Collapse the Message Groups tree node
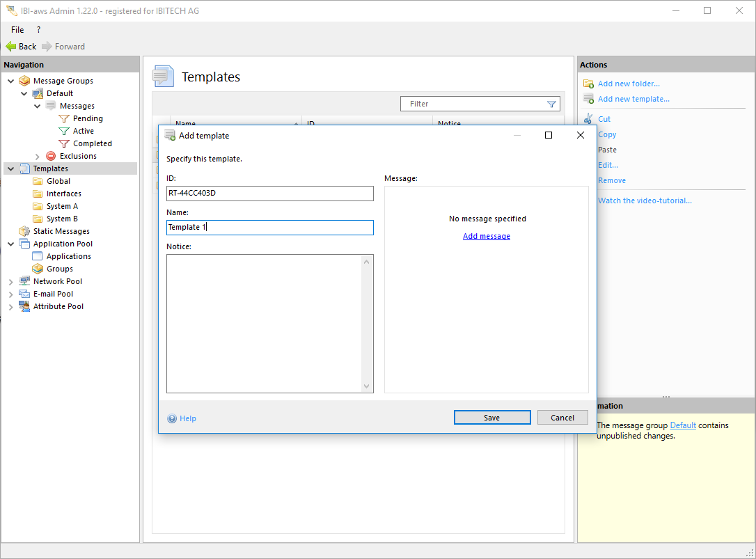Viewport: 756px width, 559px height. (10, 81)
